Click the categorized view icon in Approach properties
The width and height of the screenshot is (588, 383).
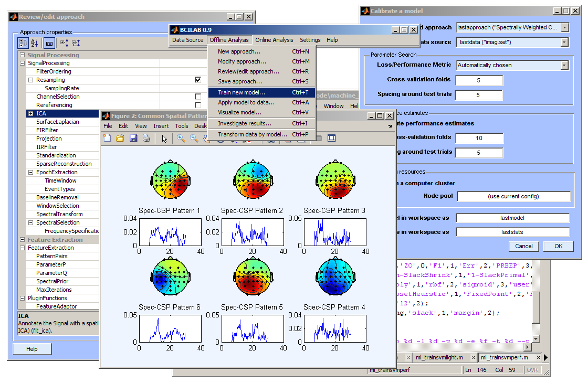(23, 43)
